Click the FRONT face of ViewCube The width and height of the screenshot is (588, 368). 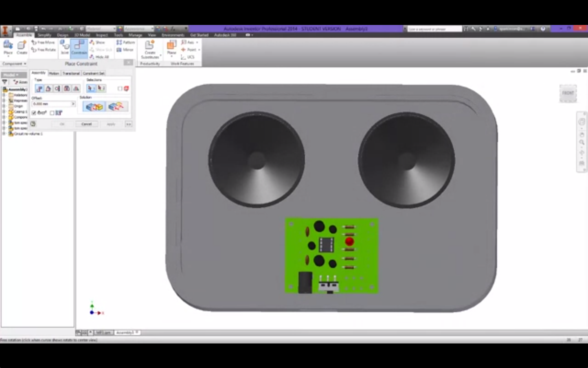(x=568, y=93)
